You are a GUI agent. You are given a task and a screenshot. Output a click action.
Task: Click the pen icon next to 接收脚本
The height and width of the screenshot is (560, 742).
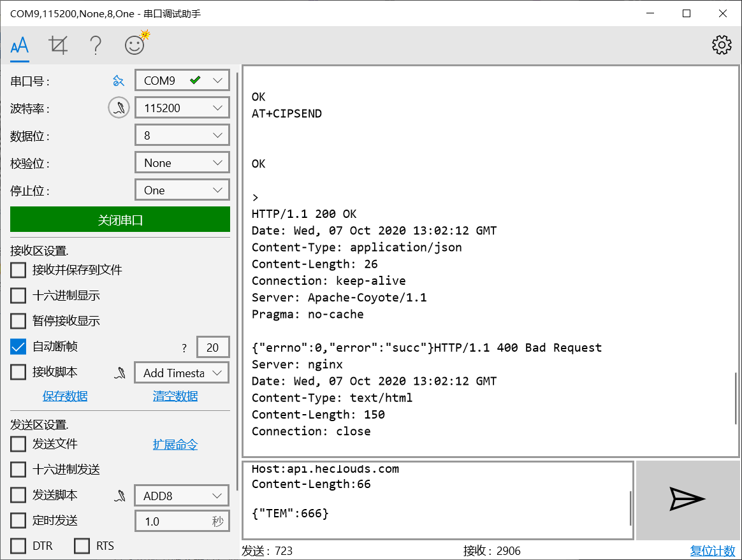click(x=120, y=373)
